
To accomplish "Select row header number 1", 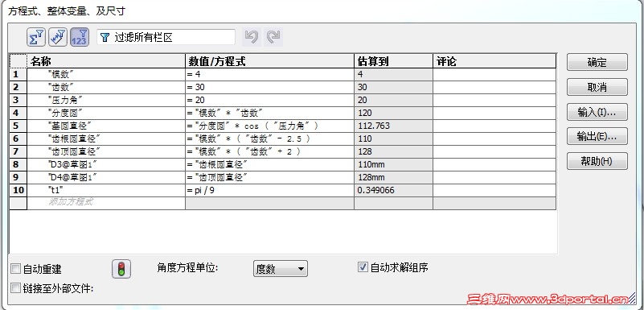I will click(x=18, y=74).
